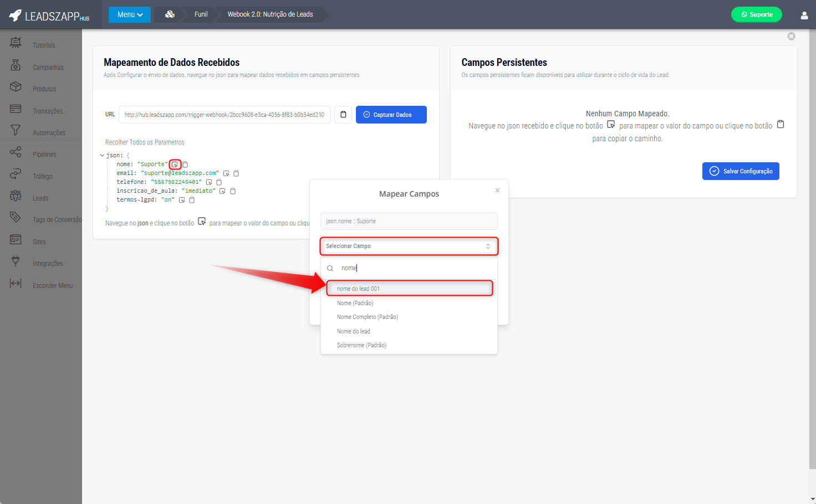
Task: Open the blue Menu dropdown
Action: pos(130,14)
